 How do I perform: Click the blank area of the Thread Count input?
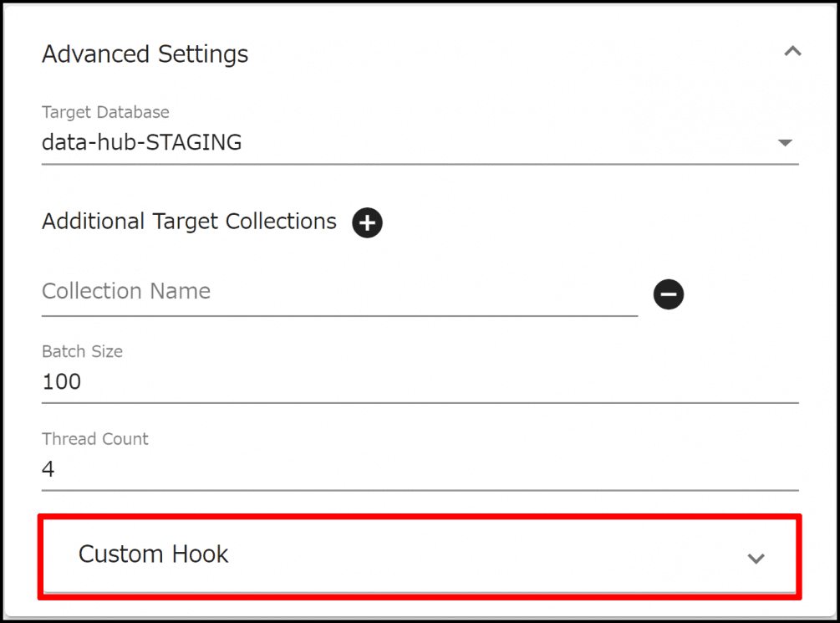point(418,469)
